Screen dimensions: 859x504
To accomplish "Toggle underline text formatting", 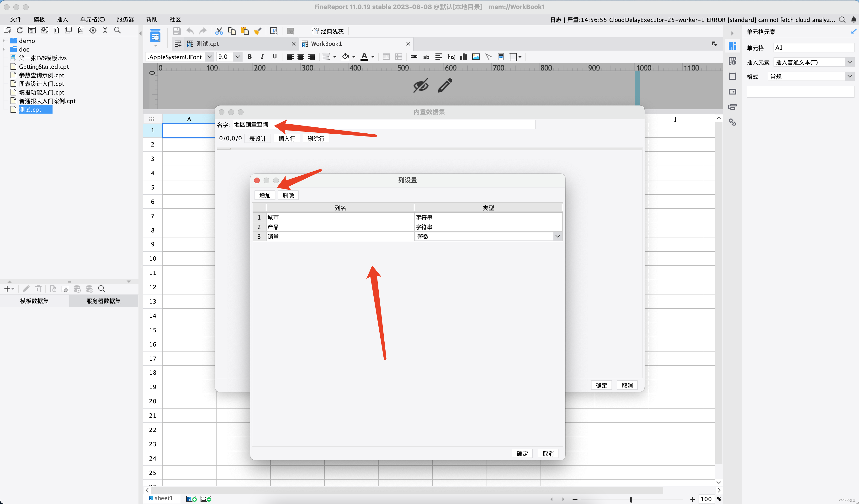I will click(x=274, y=57).
